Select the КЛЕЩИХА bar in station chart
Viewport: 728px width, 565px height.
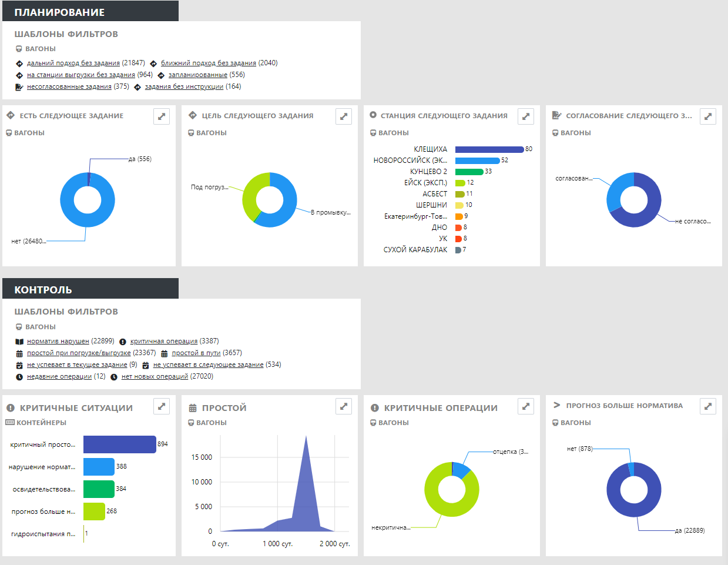coord(489,149)
